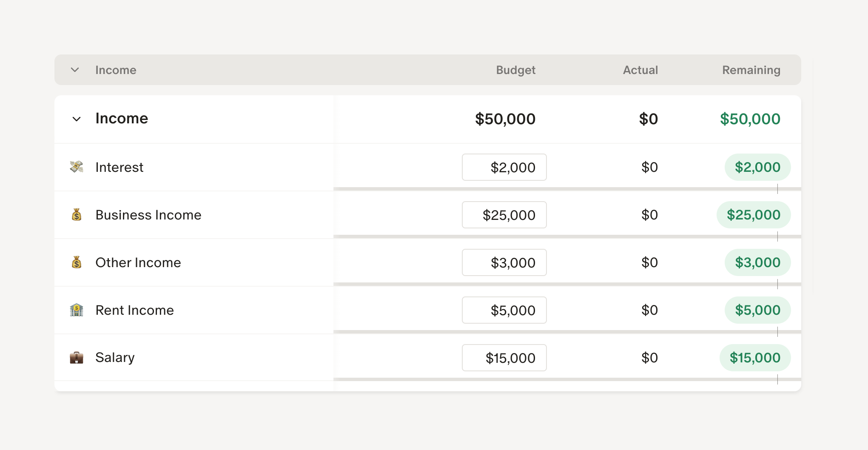
Task: Open the Rent Income category row label
Action: tap(134, 310)
